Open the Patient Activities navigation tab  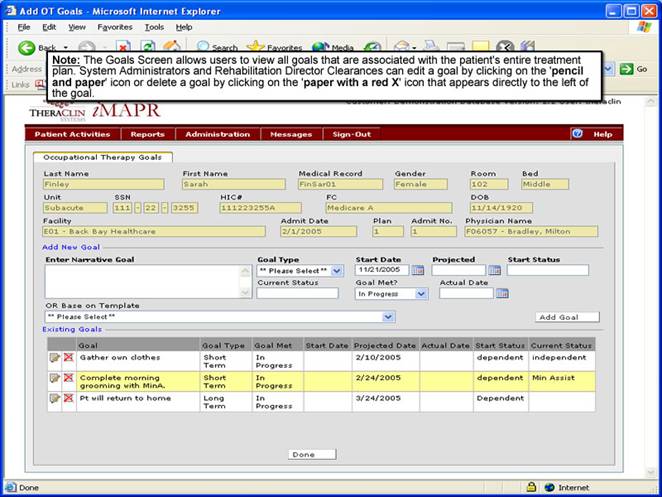[73, 134]
